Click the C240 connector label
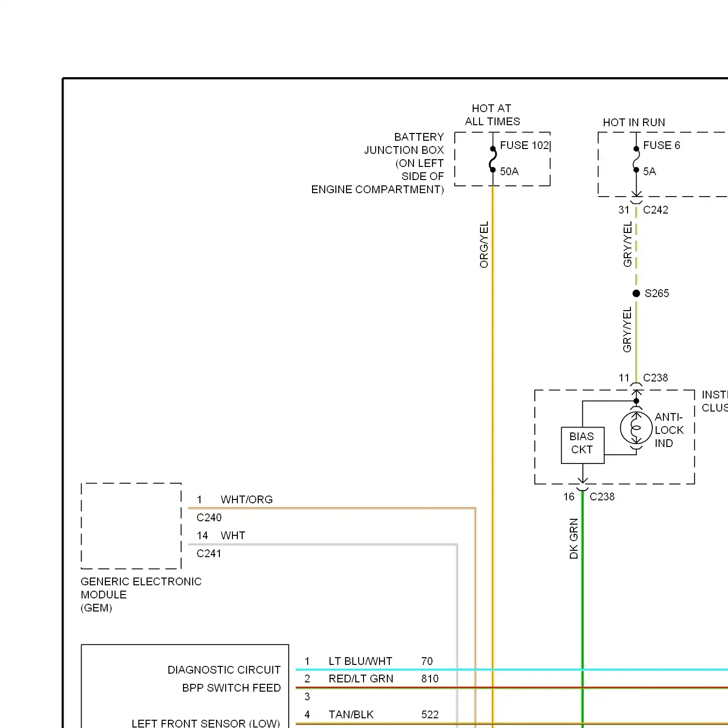This screenshot has height=728, width=728. [209, 517]
